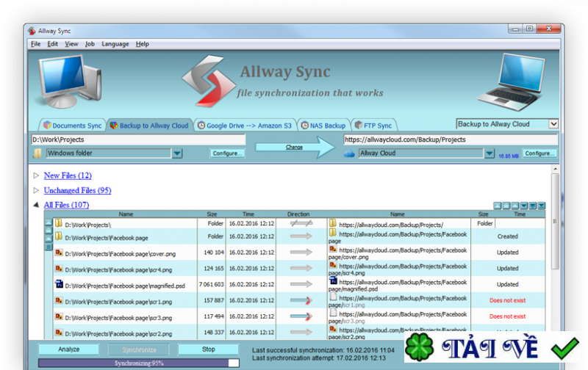Image resolution: width=588 pixels, height=370 pixels.
Task: Click the direction arrow for cover.png row
Action: coord(301,252)
